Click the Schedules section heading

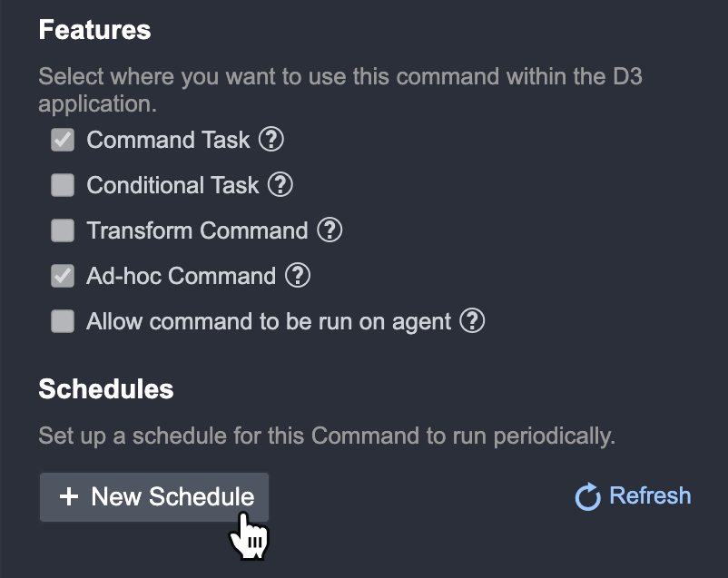(x=105, y=389)
